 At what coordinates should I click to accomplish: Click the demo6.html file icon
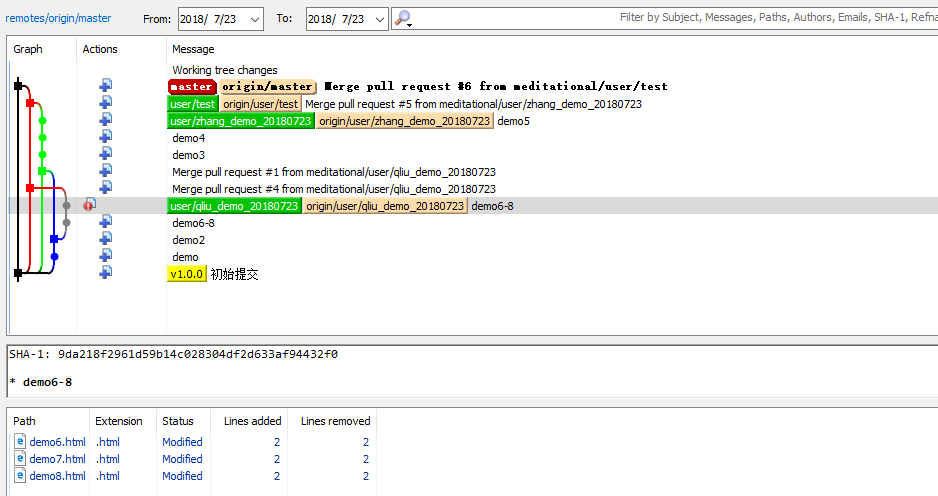(x=21, y=442)
